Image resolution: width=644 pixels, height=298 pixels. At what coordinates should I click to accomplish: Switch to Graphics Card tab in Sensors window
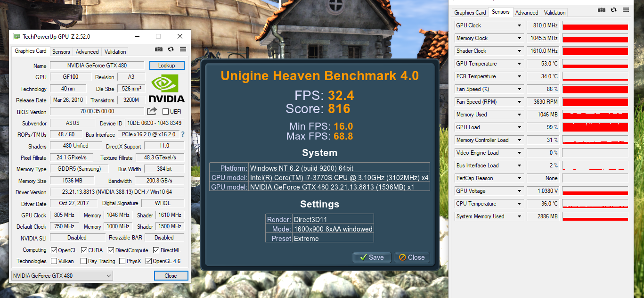click(470, 13)
